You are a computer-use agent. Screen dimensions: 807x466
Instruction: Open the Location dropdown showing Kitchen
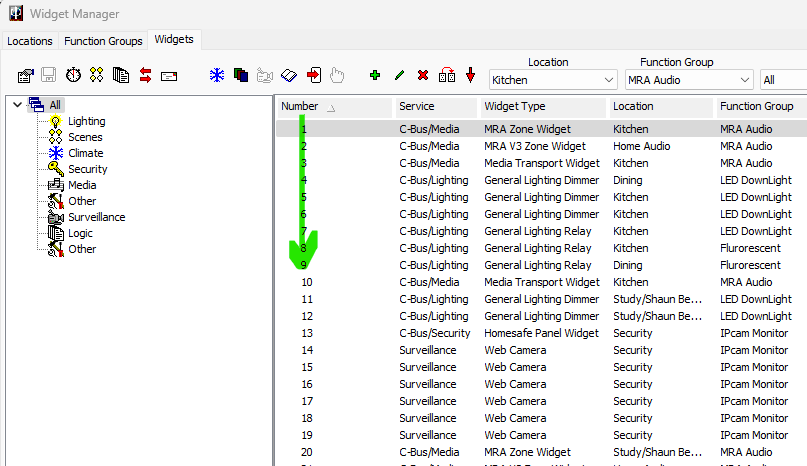553,80
